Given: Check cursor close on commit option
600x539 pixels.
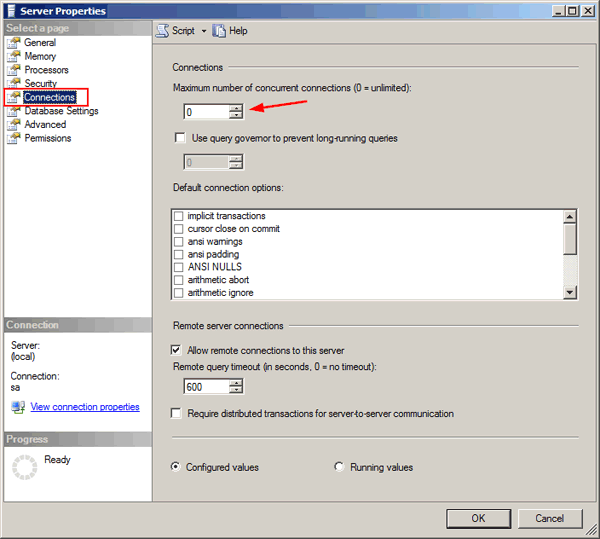Looking at the screenshot, I should tap(179, 229).
